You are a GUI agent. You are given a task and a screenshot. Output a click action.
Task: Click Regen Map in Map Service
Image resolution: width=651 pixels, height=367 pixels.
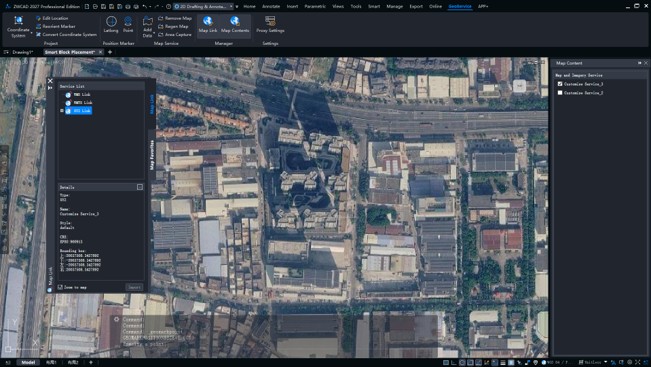pos(173,26)
